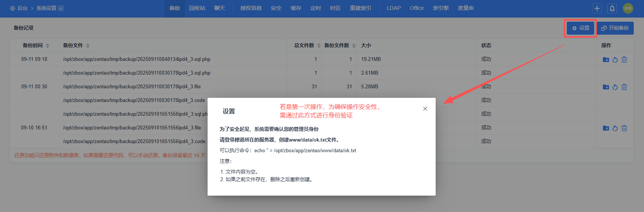Click the folder download icon for 09-11 09:18 backup
The width and height of the screenshot is (644, 212).
tap(606, 60)
